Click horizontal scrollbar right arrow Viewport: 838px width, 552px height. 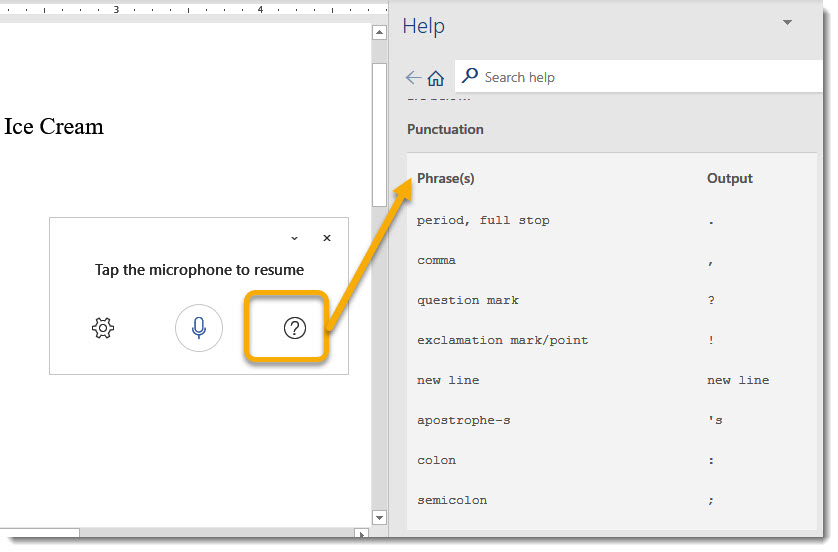(362, 534)
